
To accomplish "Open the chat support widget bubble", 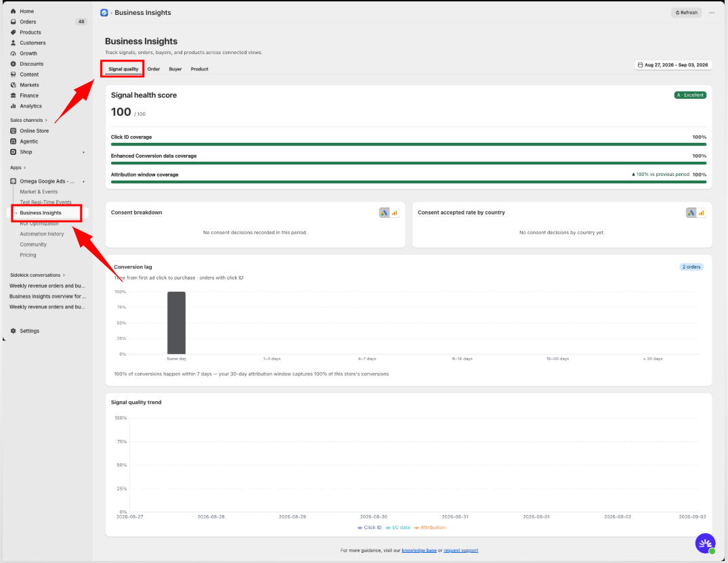I will (x=705, y=543).
